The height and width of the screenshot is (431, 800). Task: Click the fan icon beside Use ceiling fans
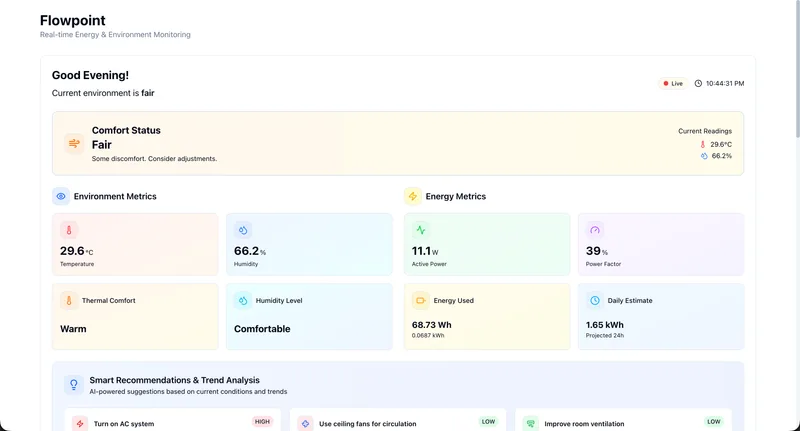point(305,423)
